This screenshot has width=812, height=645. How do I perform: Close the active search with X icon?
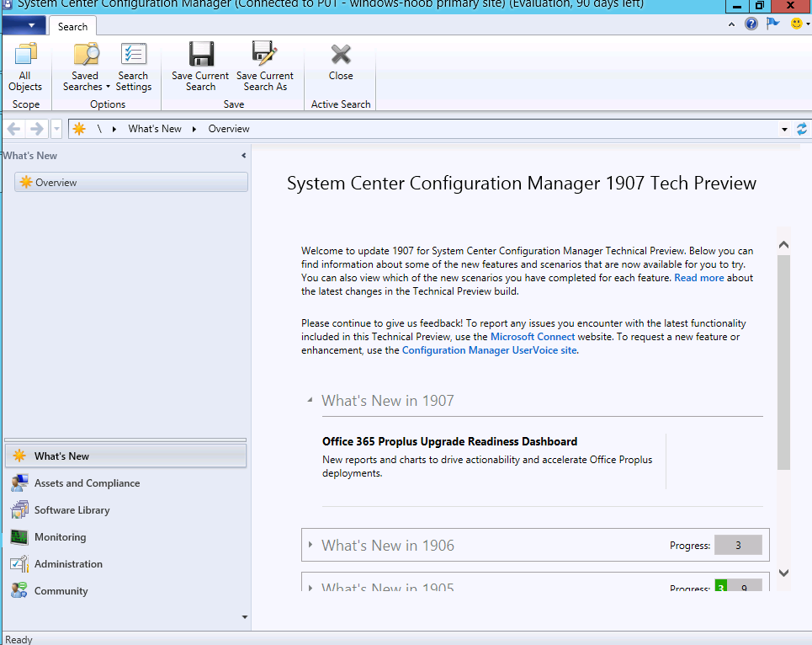pos(341,55)
